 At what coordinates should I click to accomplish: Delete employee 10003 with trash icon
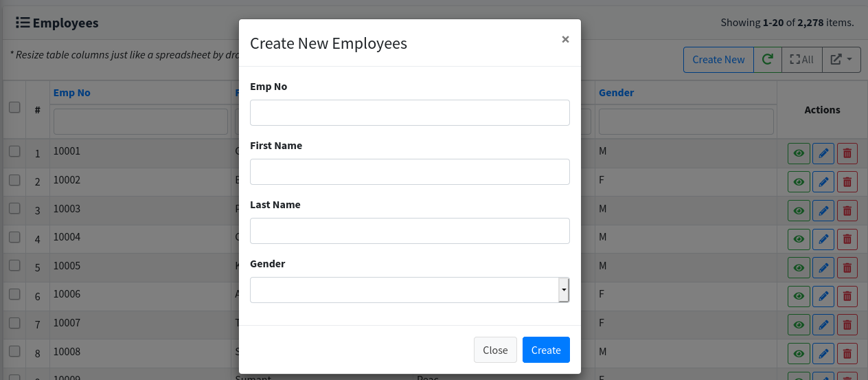tap(847, 211)
